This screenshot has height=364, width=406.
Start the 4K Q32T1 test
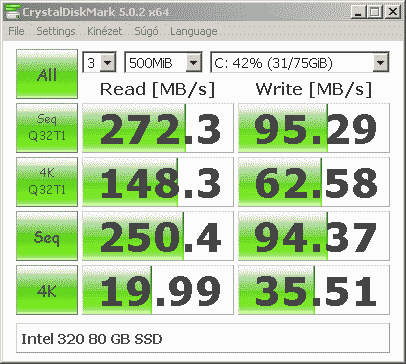[47, 182]
